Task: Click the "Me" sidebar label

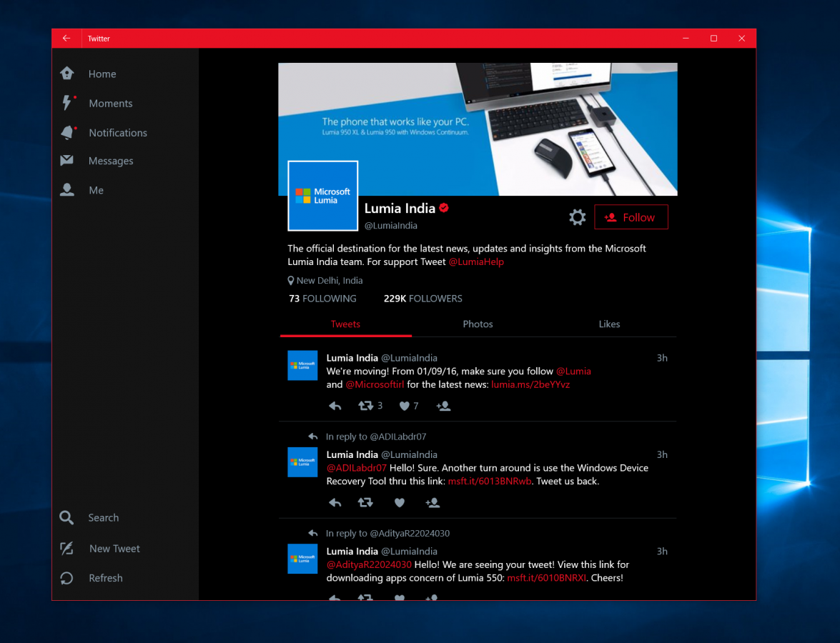Action: [x=96, y=190]
